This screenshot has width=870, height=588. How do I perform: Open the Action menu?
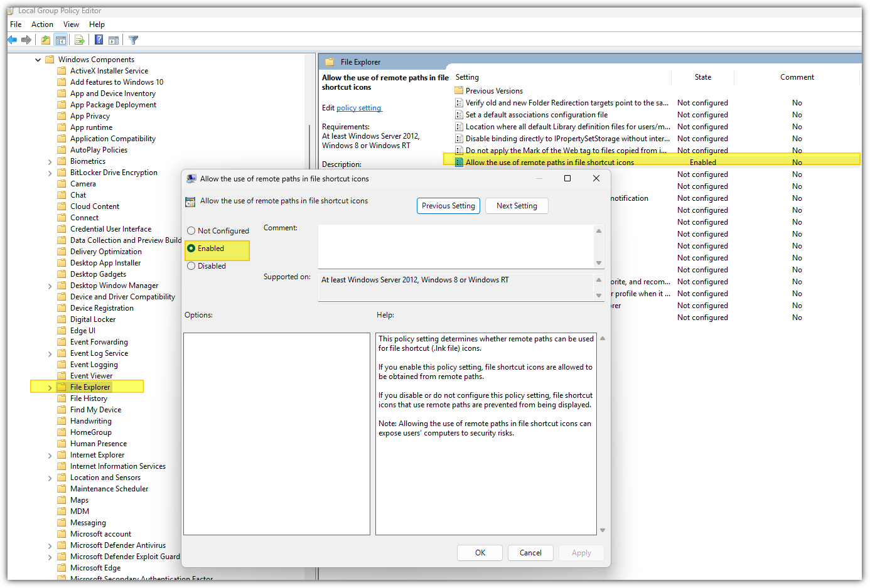[42, 24]
